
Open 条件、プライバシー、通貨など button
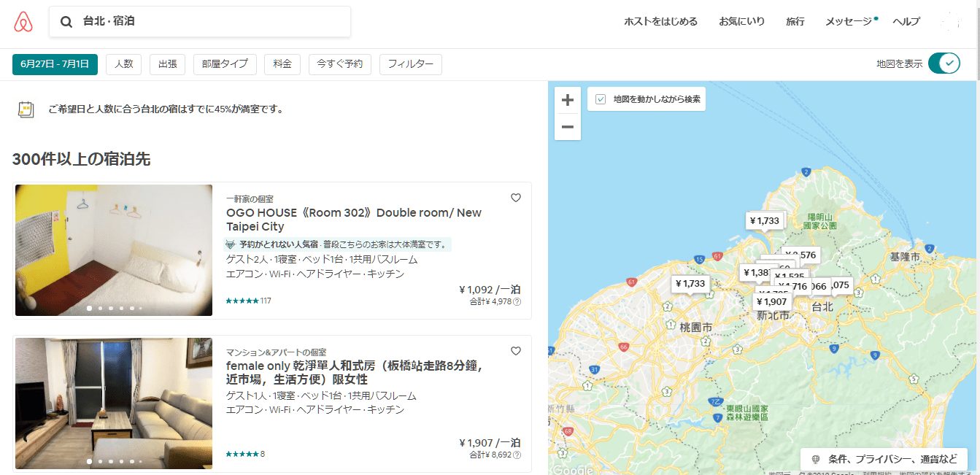click(884, 460)
